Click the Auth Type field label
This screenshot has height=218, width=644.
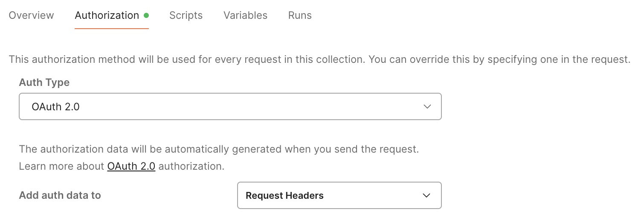click(x=44, y=83)
